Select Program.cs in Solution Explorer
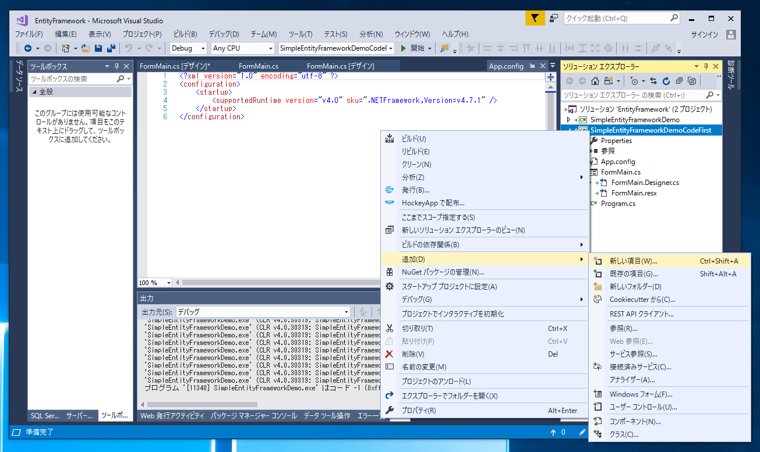The image size is (760, 452). (x=618, y=203)
